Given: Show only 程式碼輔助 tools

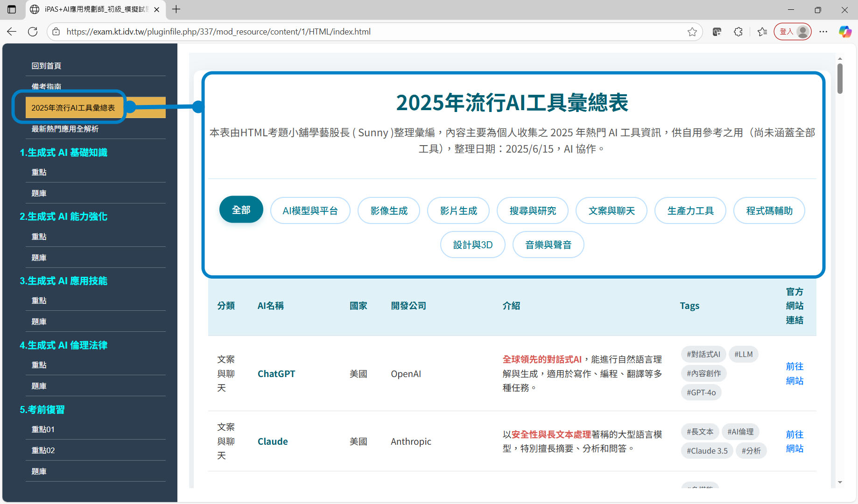Looking at the screenshot, I should point(769,211).
